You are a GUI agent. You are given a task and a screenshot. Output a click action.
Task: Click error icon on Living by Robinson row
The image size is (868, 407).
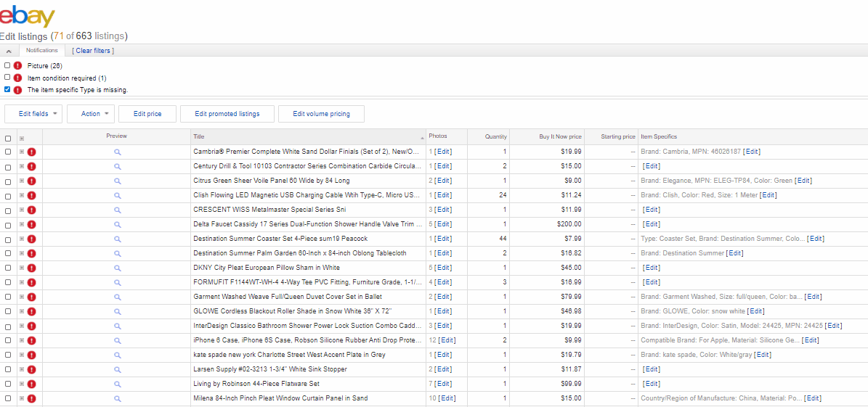[x=32, y=384]
